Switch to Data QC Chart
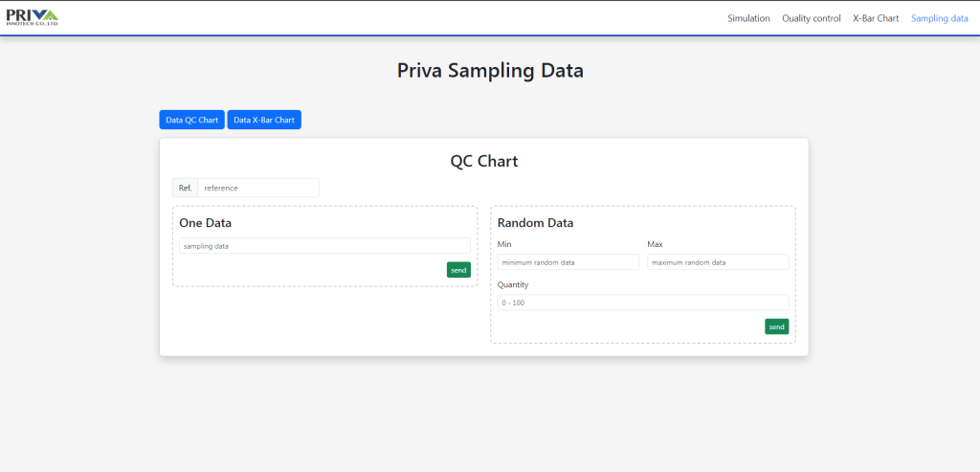 click(x=191, y=120)
